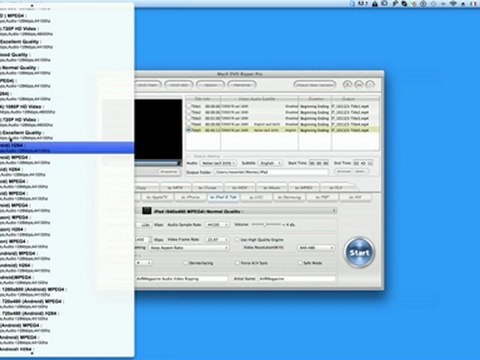The height and width of the screenshot is (360, 480).
Task: Open the Audio Sample Rate dropdown
Action: pyautogui.click(x=217, y=225)
